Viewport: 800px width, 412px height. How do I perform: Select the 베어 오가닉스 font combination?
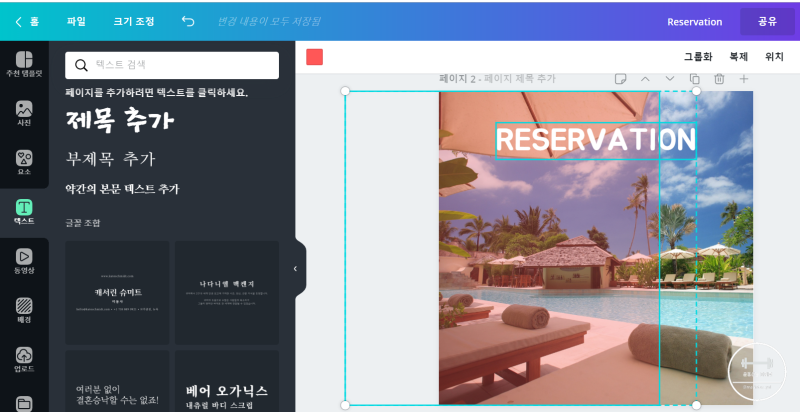[227, 381]
